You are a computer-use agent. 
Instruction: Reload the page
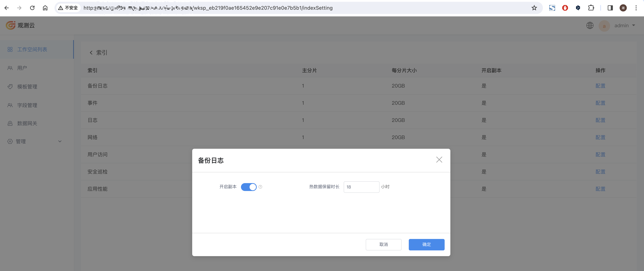(x=32, y=8)
